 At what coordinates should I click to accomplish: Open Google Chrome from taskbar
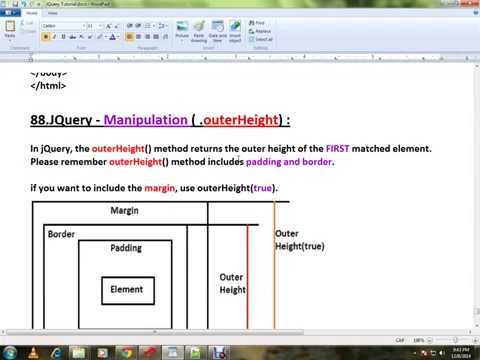click(x=126, y=353)
